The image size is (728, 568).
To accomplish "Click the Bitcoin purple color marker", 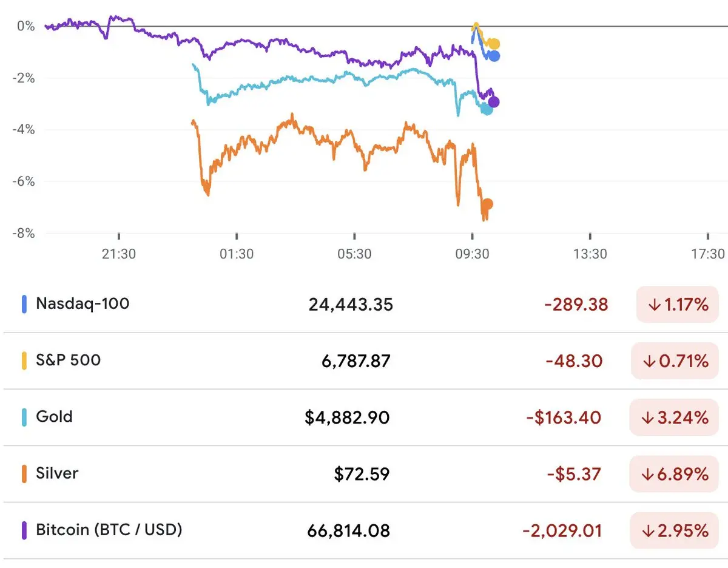I will click(x=24, y=530).
